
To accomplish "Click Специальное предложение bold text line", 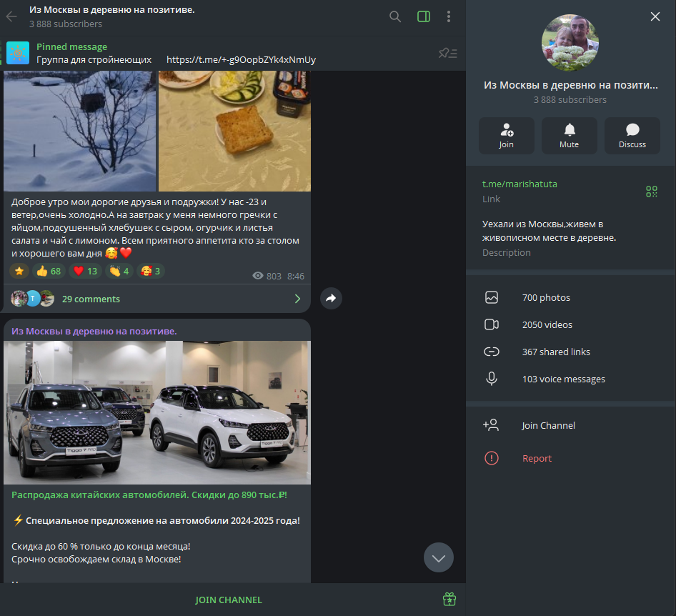I will tap(162, 521).
